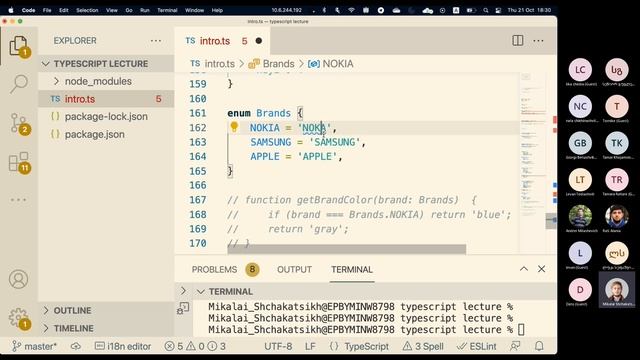The height and width of the screenshot is (360, 640).
Task: Click the master branch status item
Action: click(x=34, y=346)
